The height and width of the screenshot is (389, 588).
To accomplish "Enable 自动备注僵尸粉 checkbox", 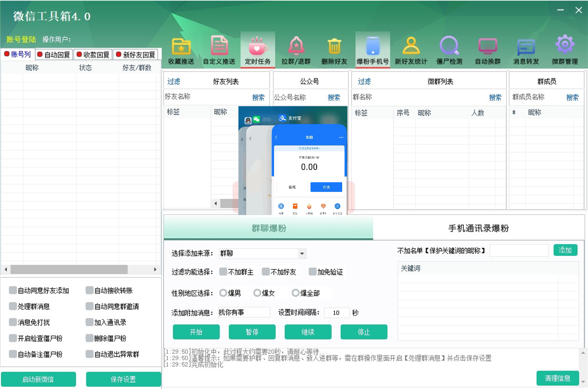I will tap(13, 354).
